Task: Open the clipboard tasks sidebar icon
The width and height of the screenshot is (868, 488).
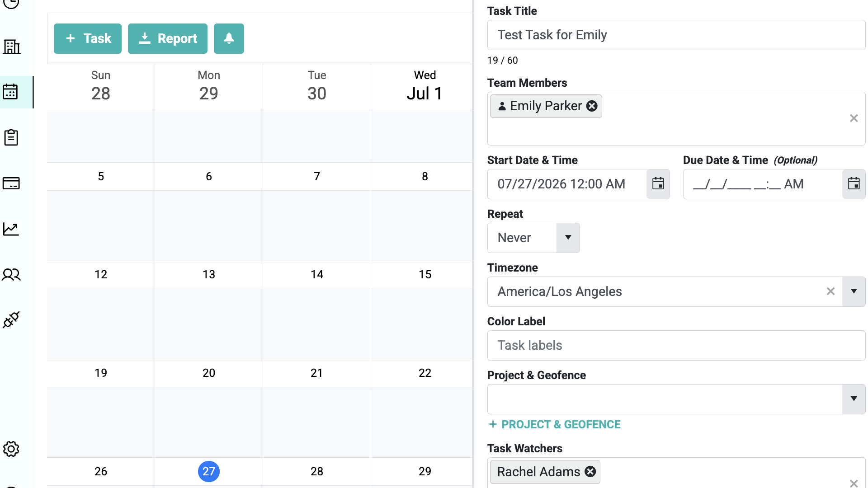Action: (11, 137)
